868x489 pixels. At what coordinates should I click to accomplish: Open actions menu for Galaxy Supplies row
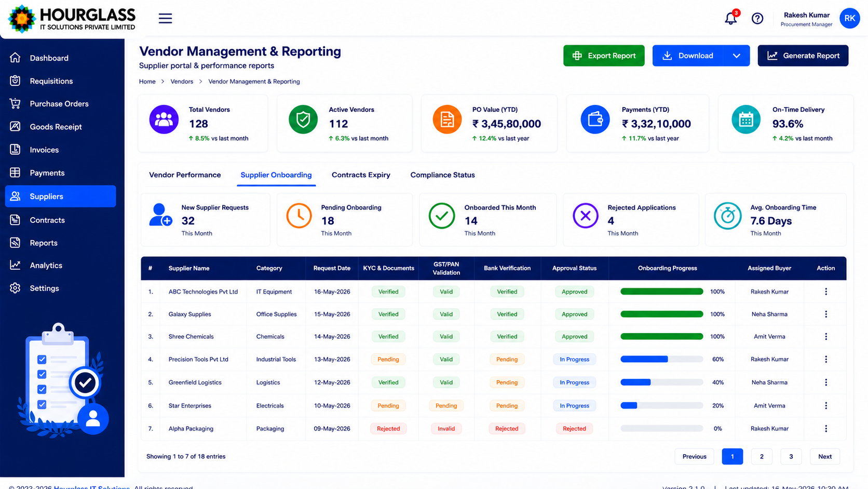coord(826,314)
